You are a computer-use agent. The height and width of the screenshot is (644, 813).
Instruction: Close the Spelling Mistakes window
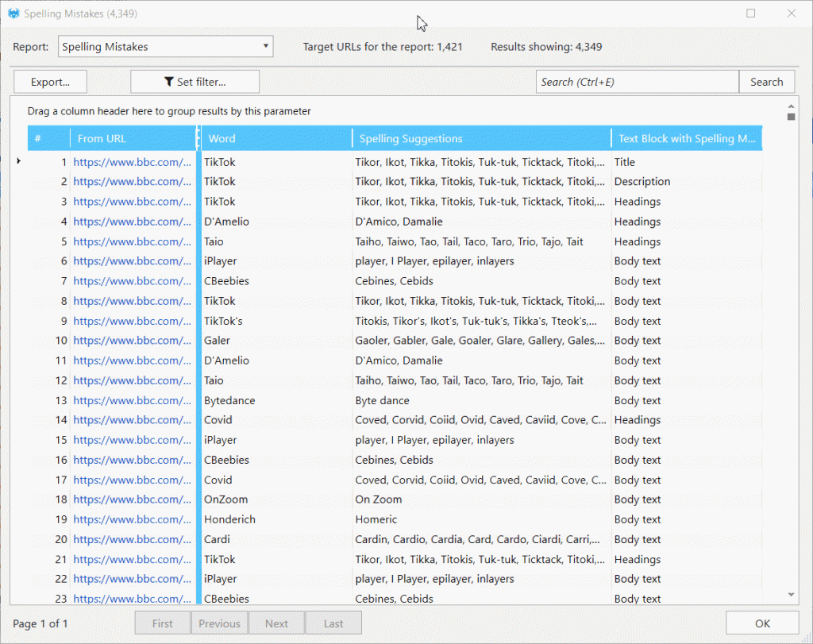[792, 13]
